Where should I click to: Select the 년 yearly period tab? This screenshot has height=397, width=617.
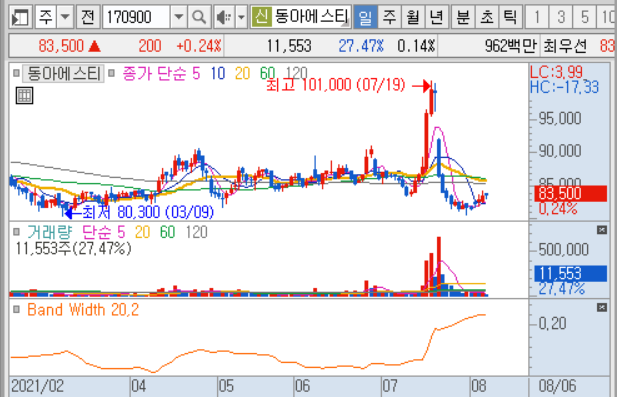(436, 17)
